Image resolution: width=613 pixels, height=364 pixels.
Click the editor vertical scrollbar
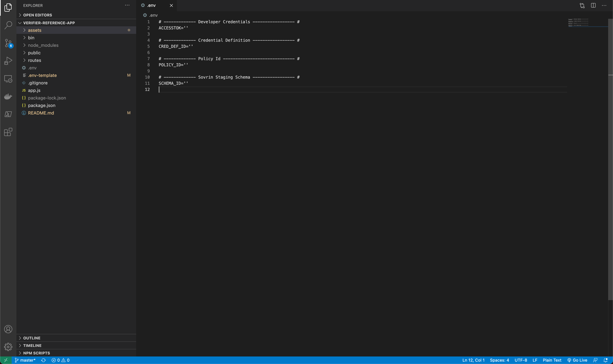tap(610, 159)
